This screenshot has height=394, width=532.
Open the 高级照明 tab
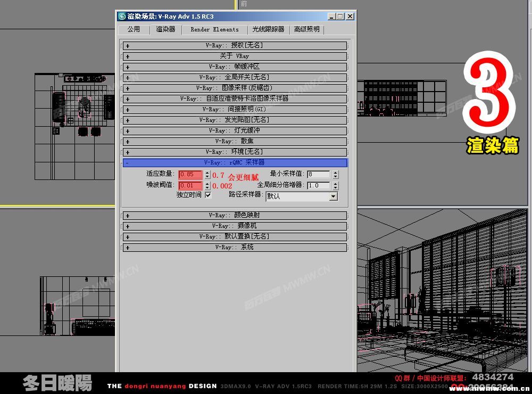click(x=307, y=30)
